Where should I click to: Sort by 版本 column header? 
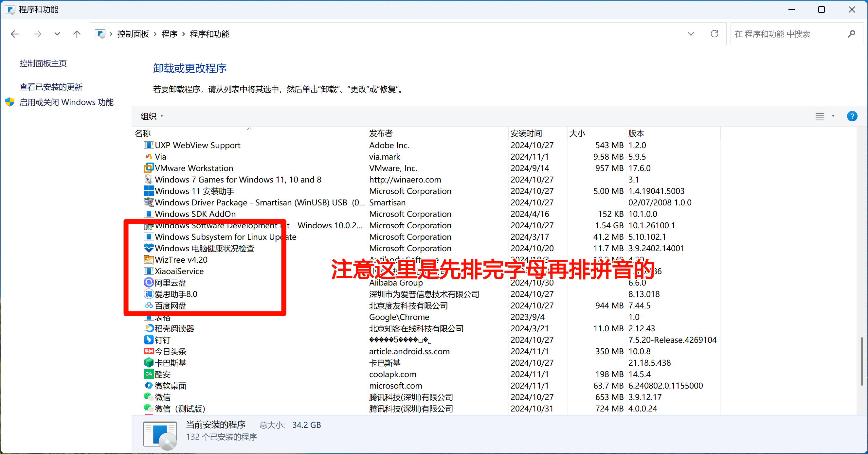(673, 133)
